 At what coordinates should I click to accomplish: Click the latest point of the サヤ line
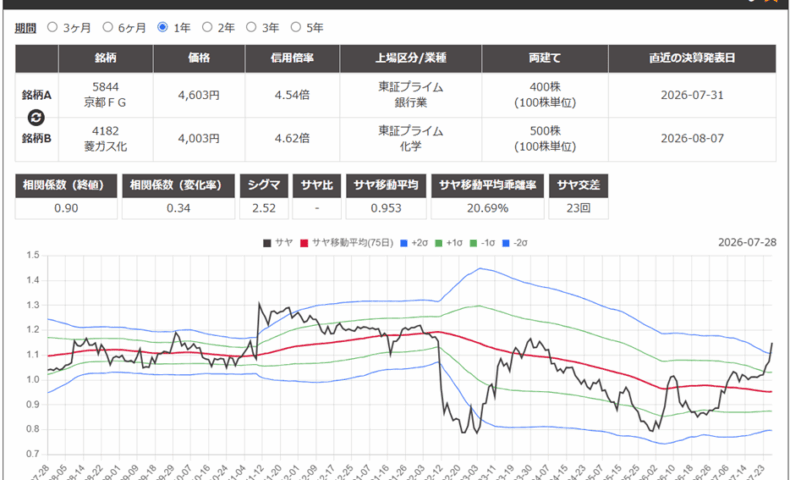click(772, 344)
